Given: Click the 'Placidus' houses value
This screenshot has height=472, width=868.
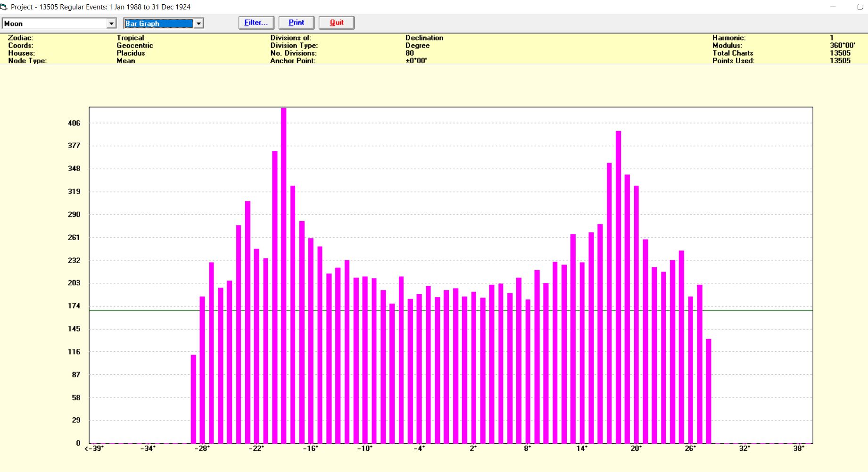Looking at the screenshot, I should (x=131, y=53).
